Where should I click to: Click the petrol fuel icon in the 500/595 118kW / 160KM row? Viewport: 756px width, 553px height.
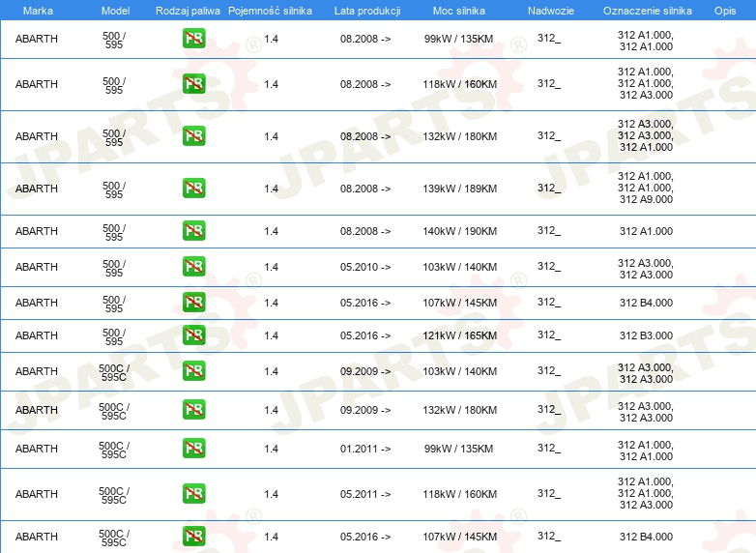coord(193,84)
